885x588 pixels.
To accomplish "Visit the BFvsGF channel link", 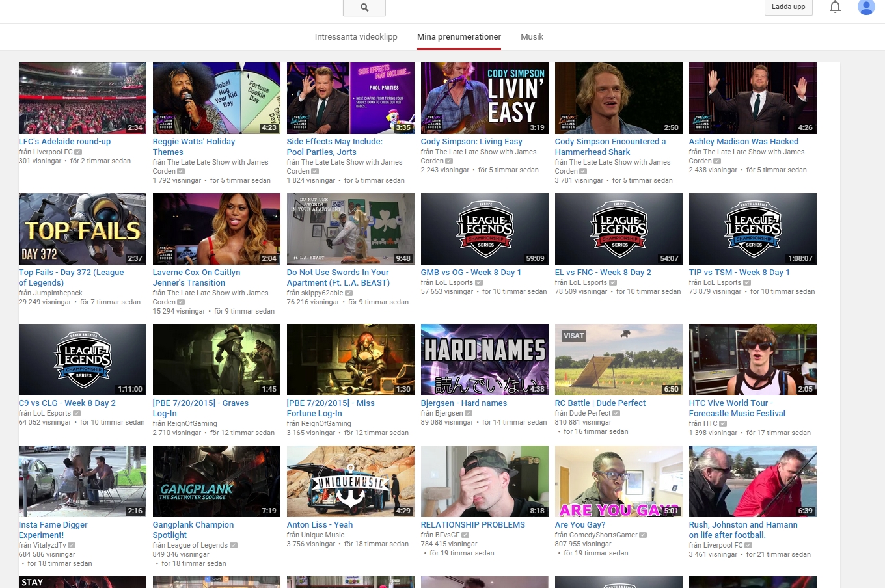I will (x=447, y=535).
